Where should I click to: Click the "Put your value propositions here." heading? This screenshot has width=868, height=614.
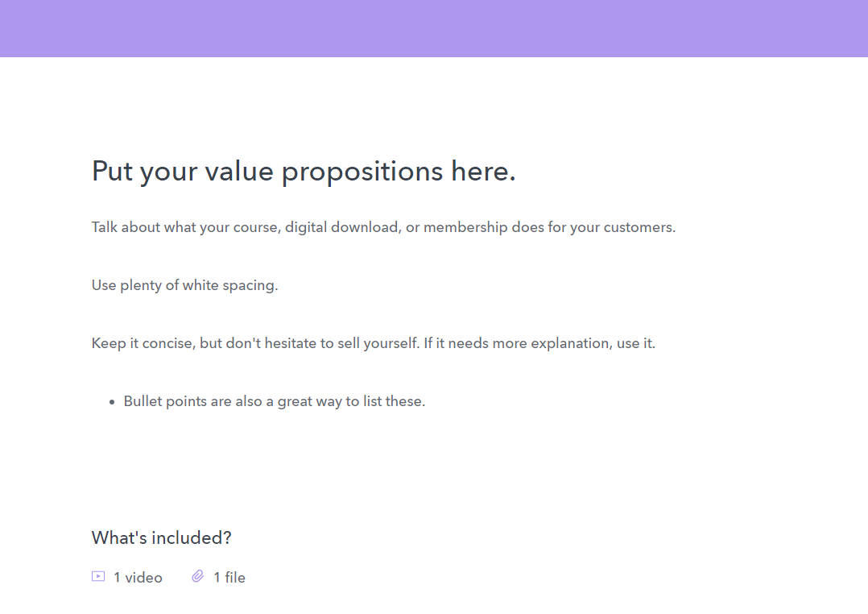(304, 171)
